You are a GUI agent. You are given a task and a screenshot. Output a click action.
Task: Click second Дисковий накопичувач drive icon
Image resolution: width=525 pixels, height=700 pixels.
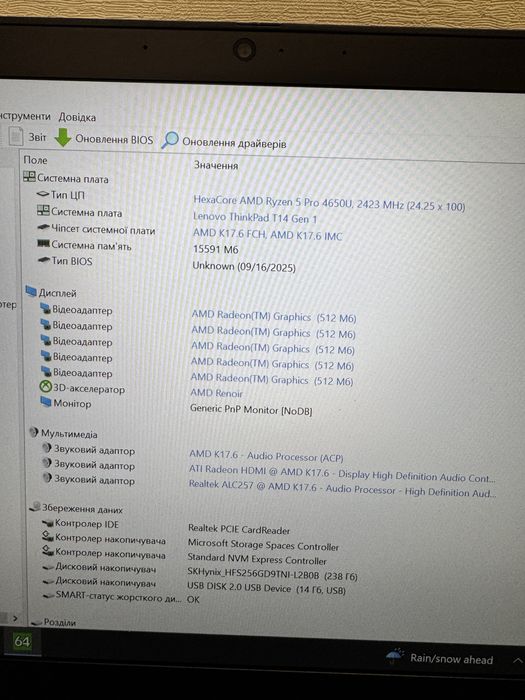pos(48,582)
